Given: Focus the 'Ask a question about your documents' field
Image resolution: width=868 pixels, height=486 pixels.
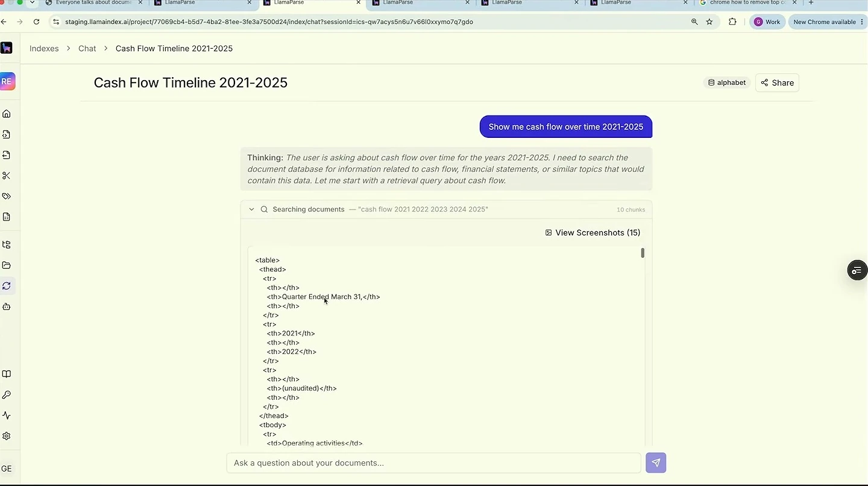Looking at the screenshot, I should (433, 463).
